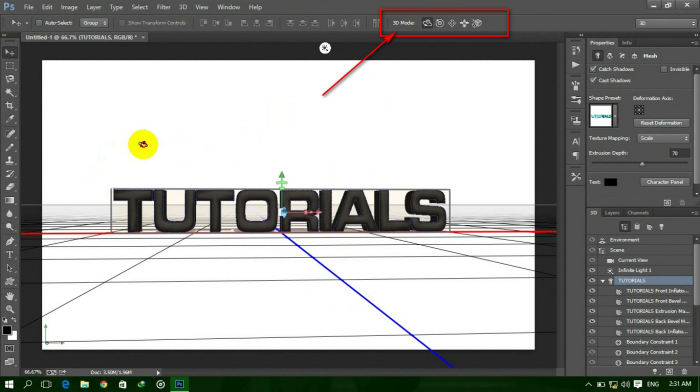Open the Shape Preset picker arrow
The height and width of the screenshot is (392, 700).
tap(615, 116)
